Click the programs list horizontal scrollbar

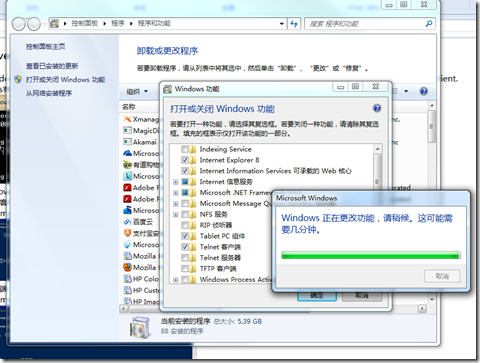click(273, 309)
